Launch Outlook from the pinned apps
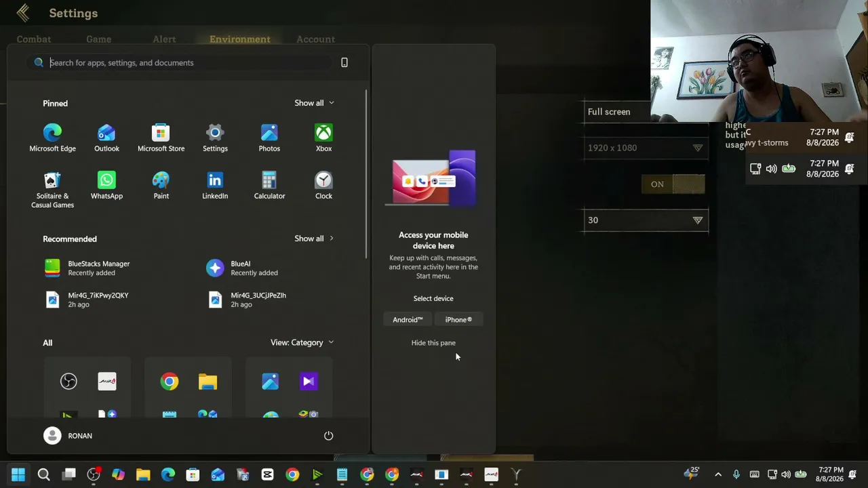The height and width of the screenshot is (488, 868). (x=106, y=138)
